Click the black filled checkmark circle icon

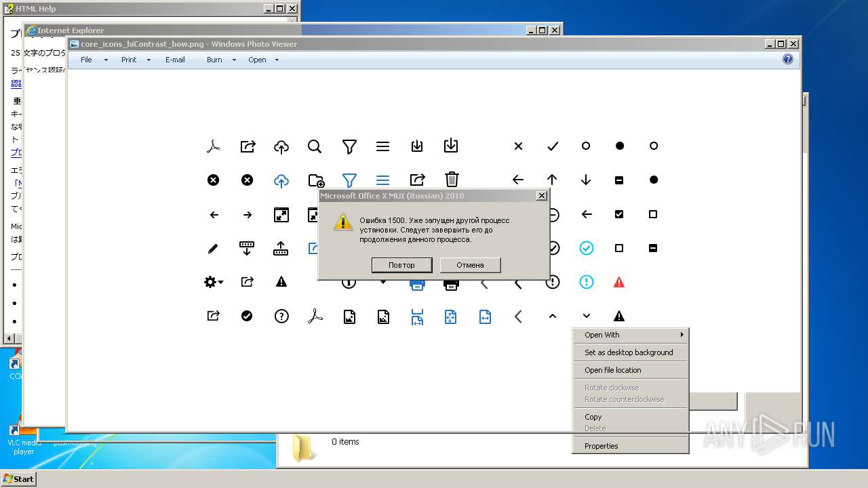click(x=247, y=316)
